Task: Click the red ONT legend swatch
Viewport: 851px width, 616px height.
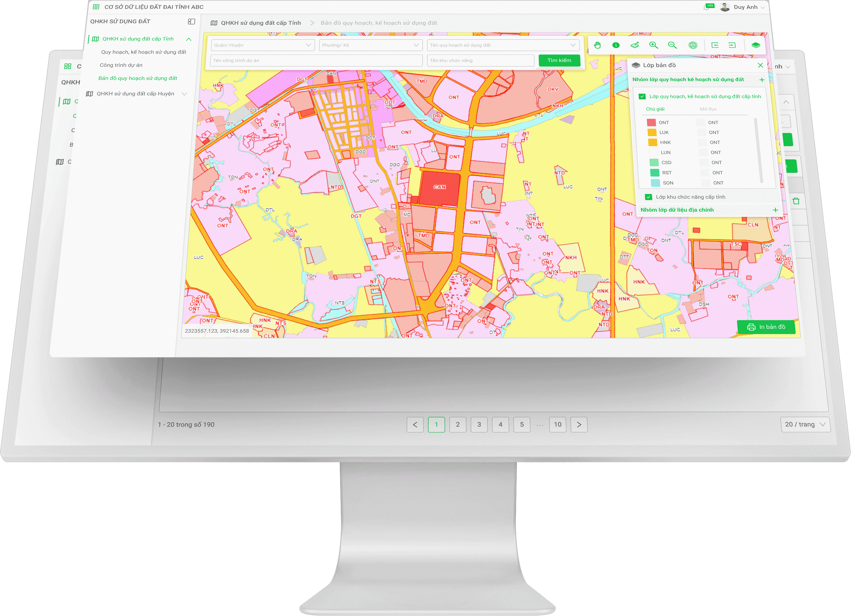Action: 651,123
